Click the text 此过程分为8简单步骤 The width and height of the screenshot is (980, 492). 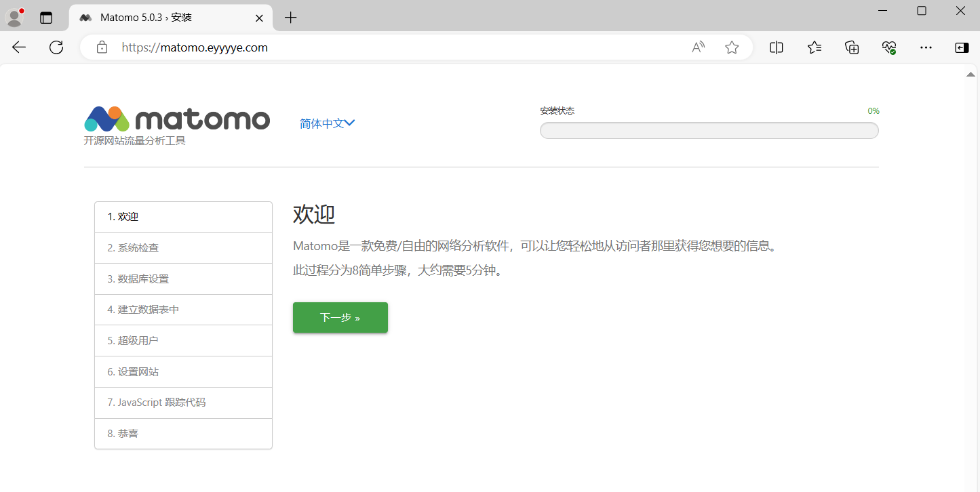[x=349, y=270]
